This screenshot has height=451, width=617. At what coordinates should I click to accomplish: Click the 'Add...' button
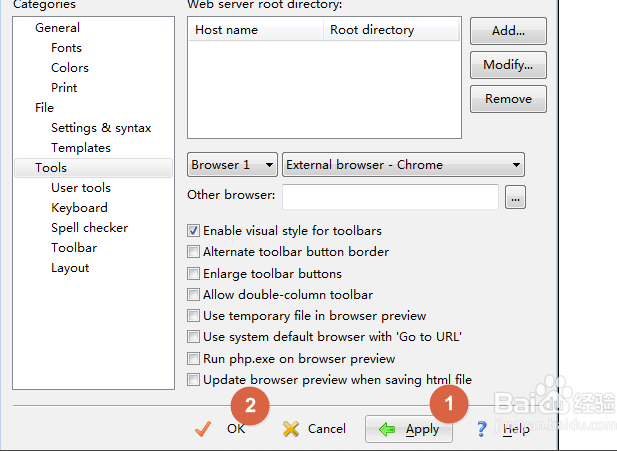pos(508,31)
